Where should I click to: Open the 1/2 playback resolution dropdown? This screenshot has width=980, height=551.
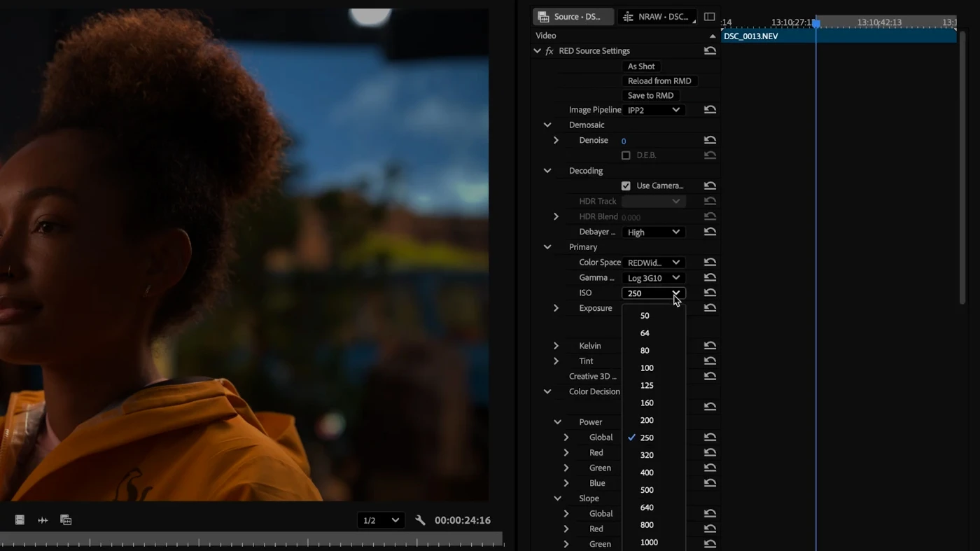[x=380, y=520]
